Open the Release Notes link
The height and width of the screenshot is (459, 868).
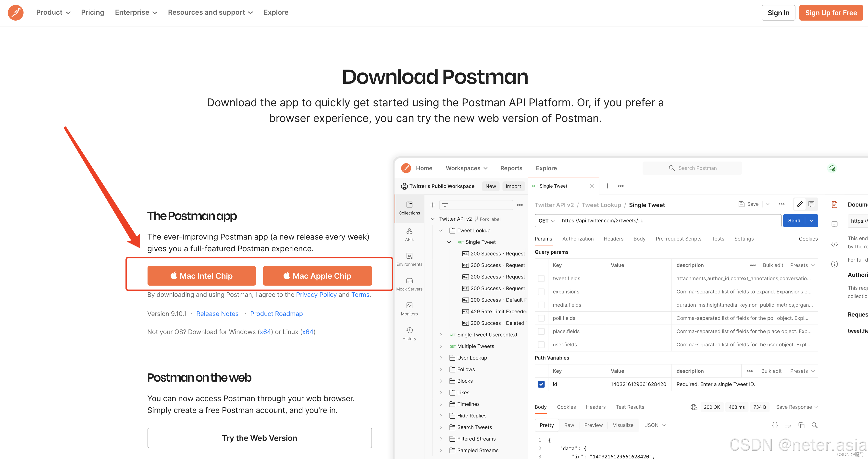pos(217,314)
